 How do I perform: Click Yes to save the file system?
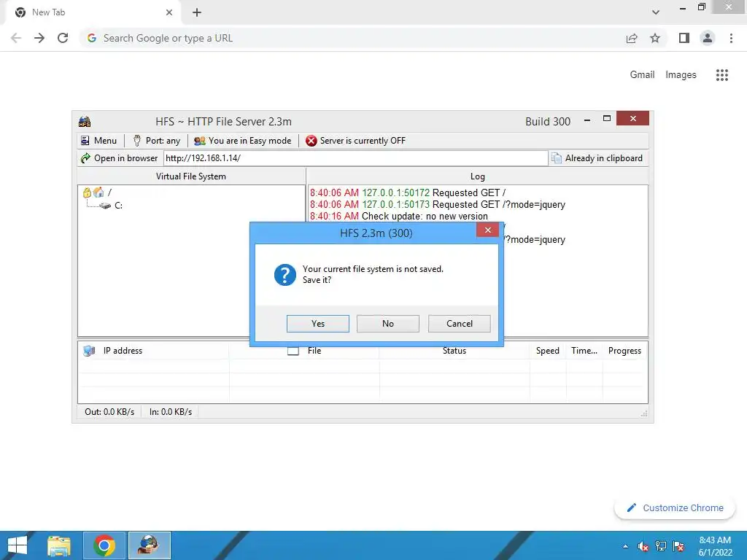318,324
